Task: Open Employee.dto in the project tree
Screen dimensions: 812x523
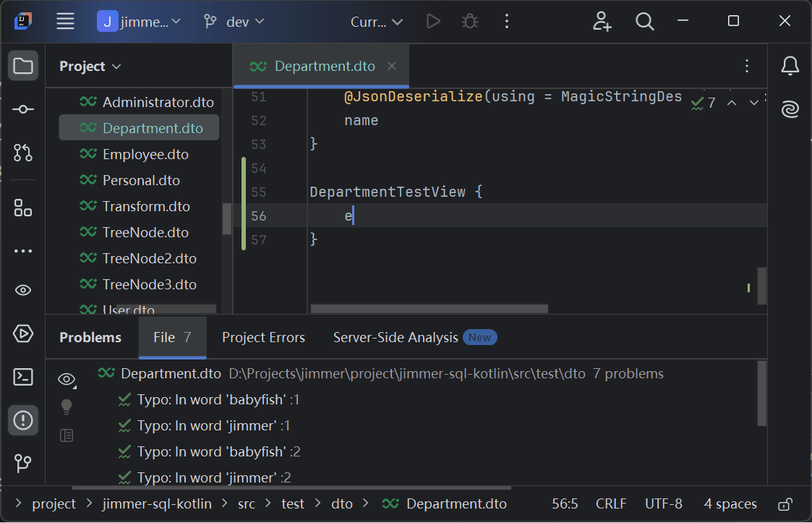Action: click(145, 154)
